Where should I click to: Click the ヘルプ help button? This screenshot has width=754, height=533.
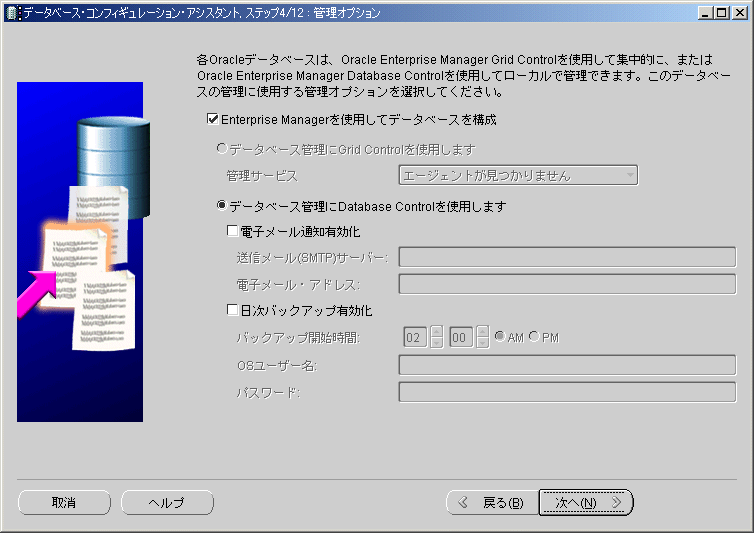click(167, 503)
